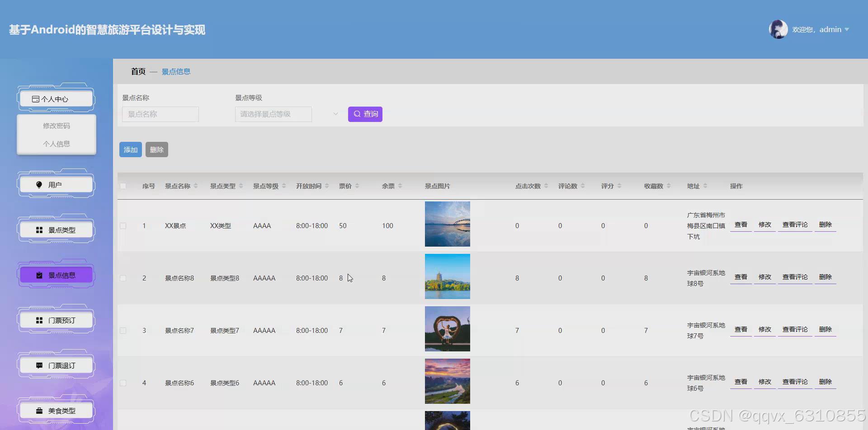Click the admin avatar picture

point(778,29)
